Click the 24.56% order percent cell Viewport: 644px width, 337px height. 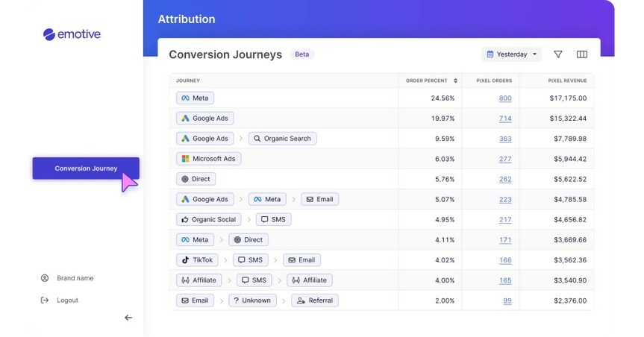click(443, 98)
